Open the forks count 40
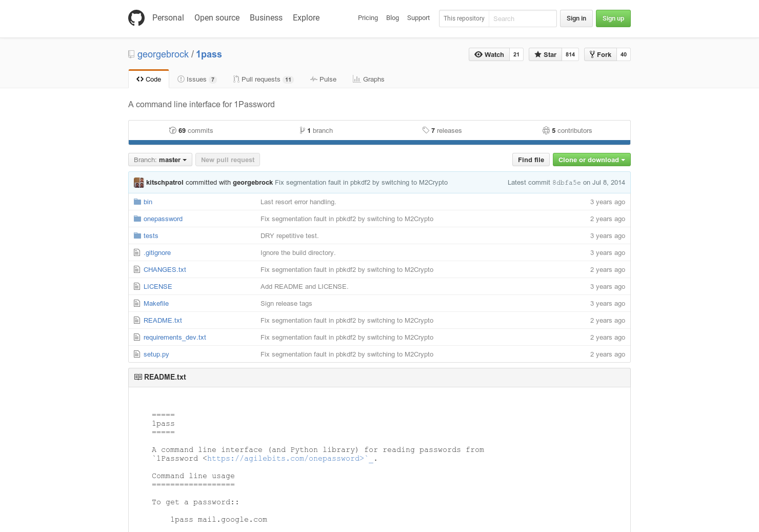 (x=624, y=54)
